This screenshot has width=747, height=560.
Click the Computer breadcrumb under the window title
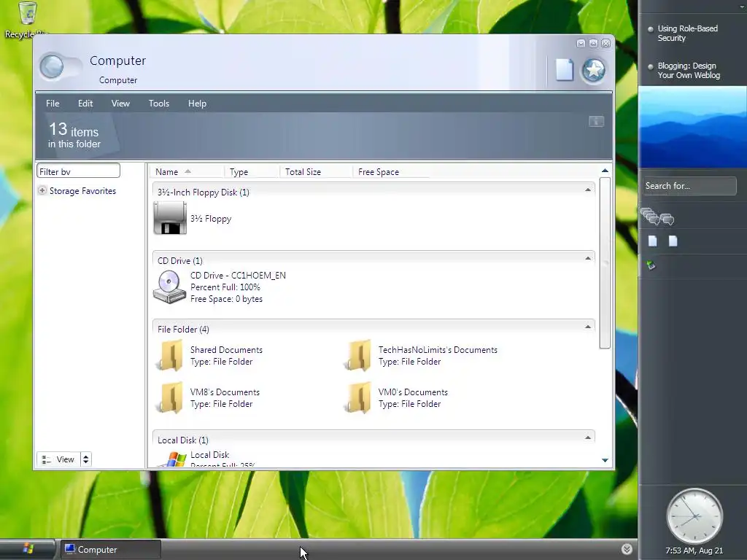tap(118, 80)
